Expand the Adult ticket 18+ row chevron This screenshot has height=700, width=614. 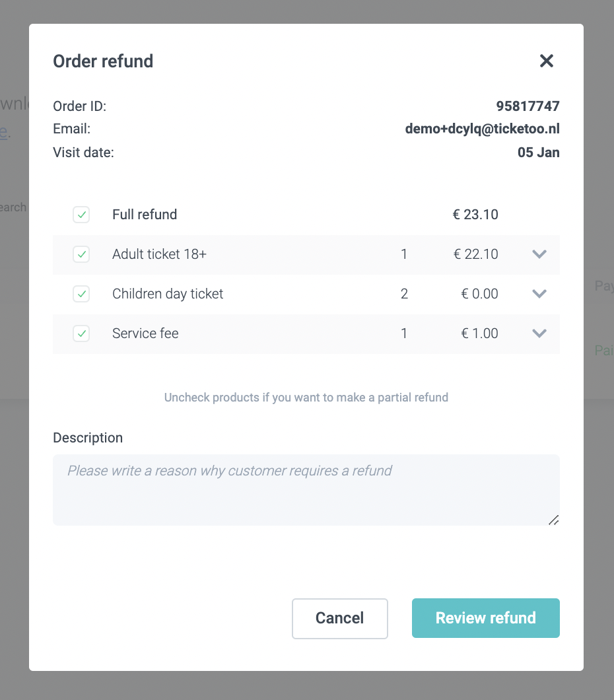click(539, 254)
